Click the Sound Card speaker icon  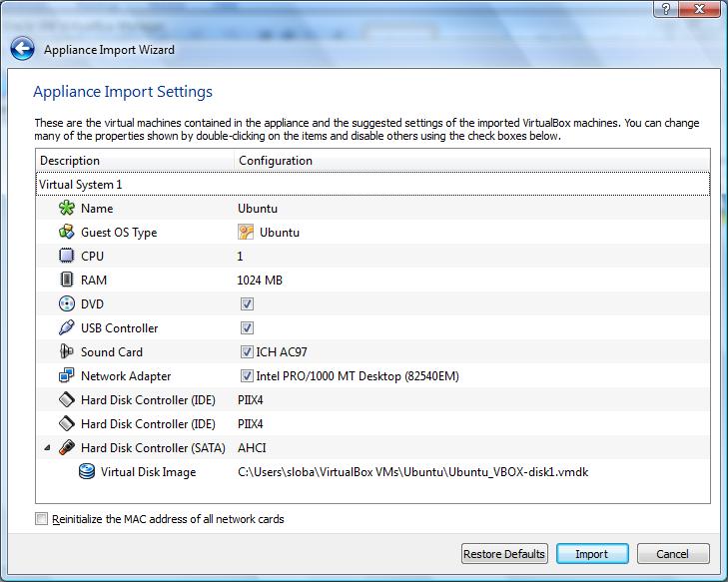click(66, 351)
